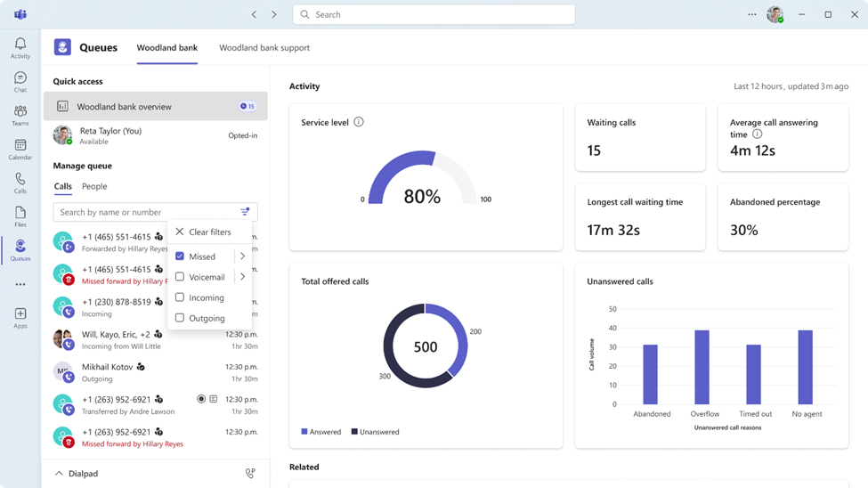Switch to Woodland bank support tab
Image resolution: width=868 pixels, height=488 pixels.
tap(264, 47)
